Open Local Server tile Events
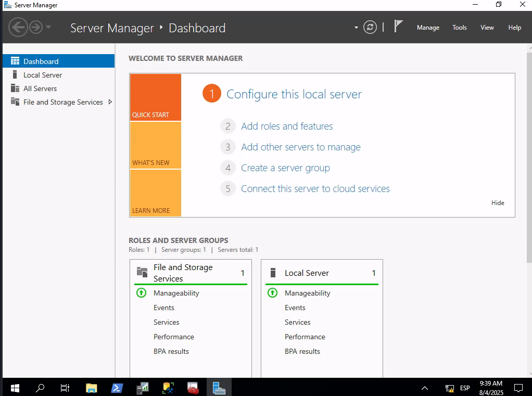 click(x=295, y=308)
